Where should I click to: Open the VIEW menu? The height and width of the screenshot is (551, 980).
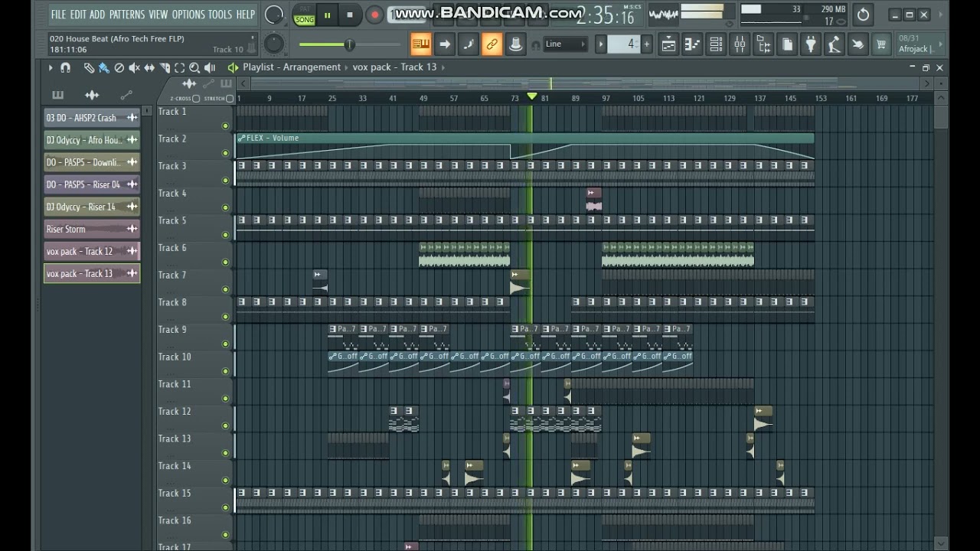point(158,15)
